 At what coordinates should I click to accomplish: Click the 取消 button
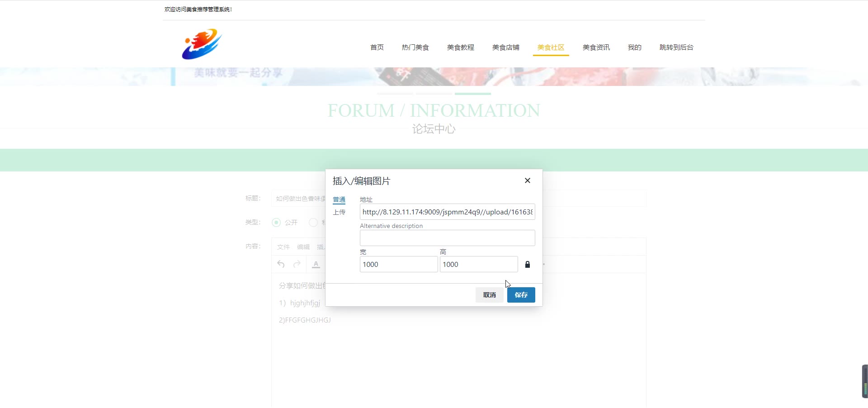pyautogui.click(x=490, y=295)
